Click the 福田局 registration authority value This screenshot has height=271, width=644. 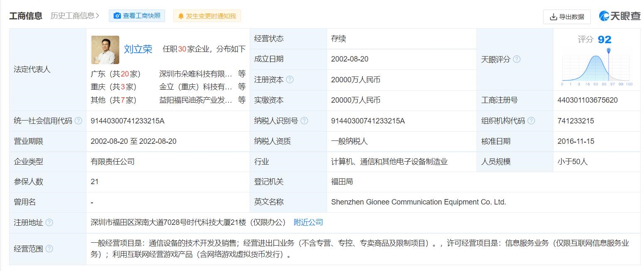coord(342,182)
